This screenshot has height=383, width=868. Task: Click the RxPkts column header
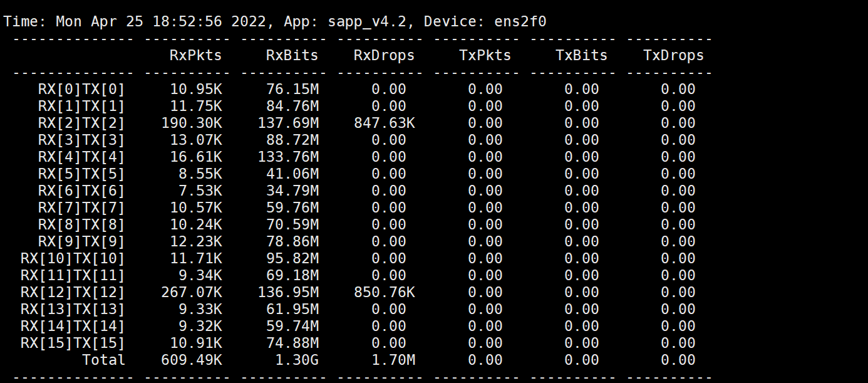click(x=195, y=55)
